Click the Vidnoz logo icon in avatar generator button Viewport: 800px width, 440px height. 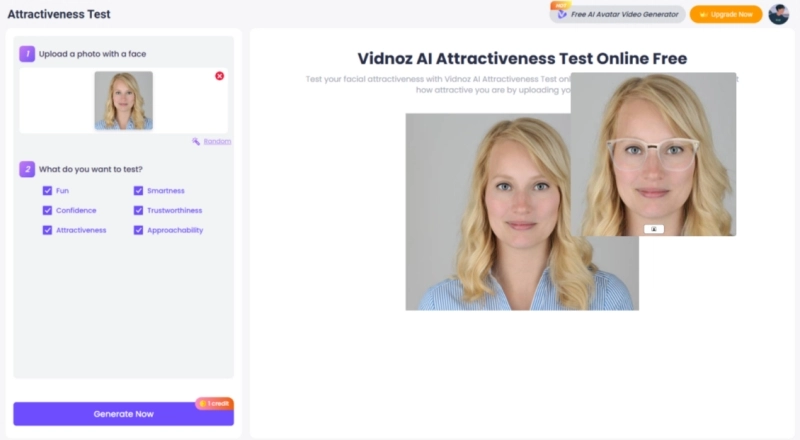pos(562,15)
